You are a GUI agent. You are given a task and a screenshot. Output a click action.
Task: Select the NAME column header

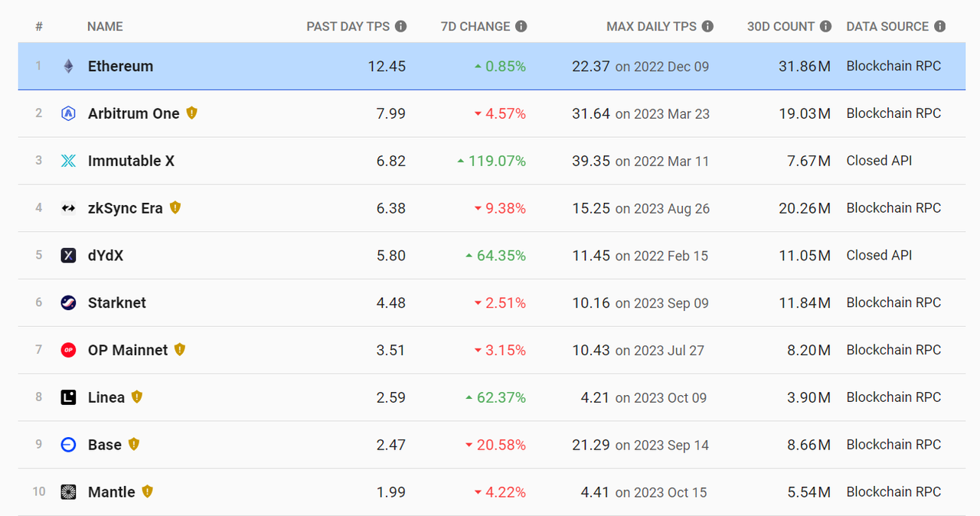point(105,27)
